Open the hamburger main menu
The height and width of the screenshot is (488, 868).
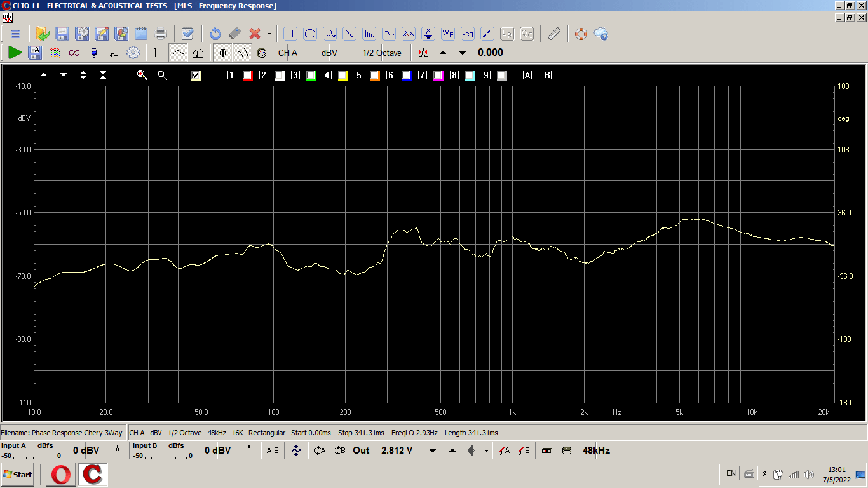15,34
